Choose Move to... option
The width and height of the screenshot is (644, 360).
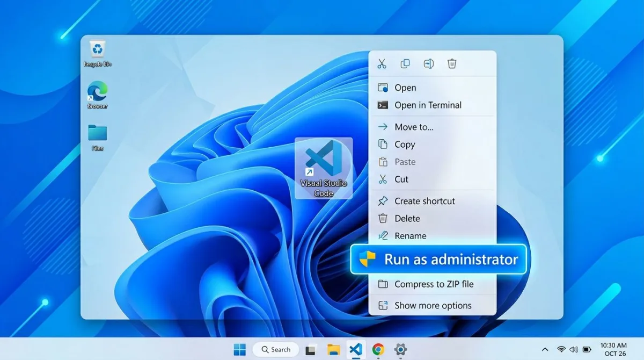pos(433,127)
